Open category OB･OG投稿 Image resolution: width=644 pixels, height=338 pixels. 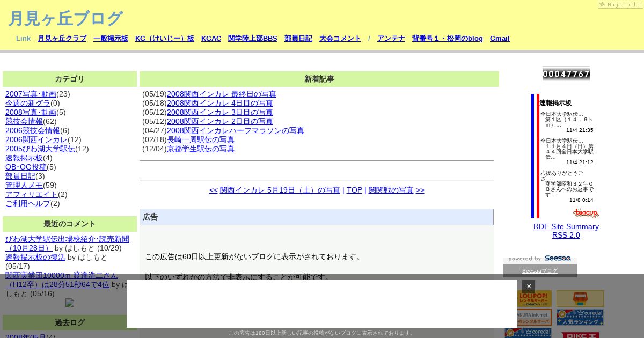(26, 167)
